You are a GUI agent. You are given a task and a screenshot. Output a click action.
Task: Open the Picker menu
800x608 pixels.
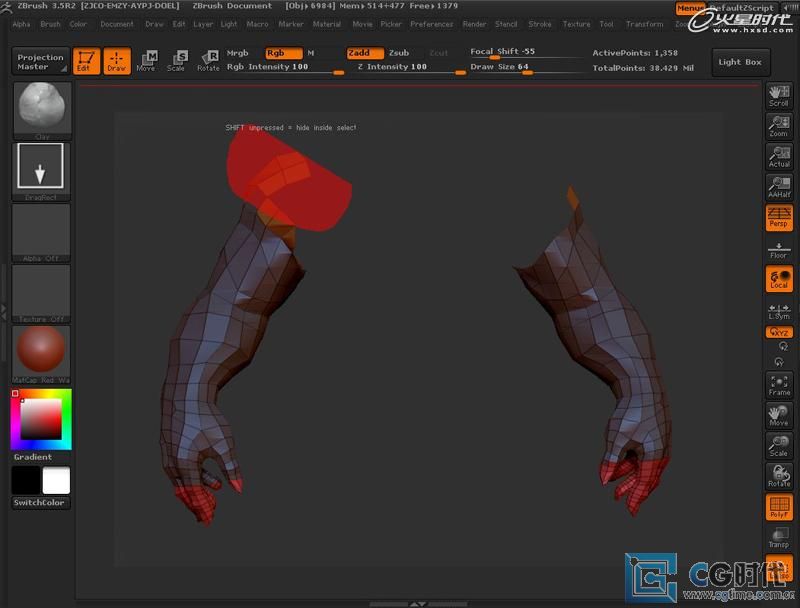click(x=391, y=24)
